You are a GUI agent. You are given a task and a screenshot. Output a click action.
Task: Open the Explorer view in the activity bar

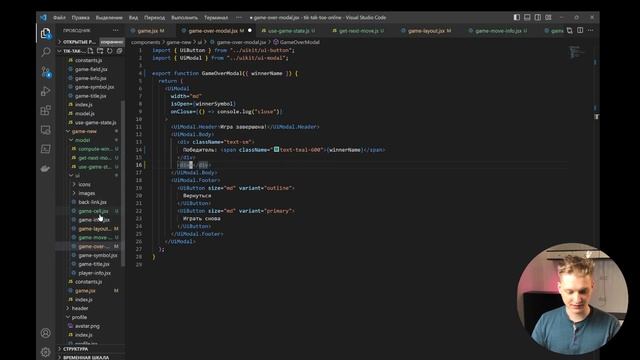point(46,33)
